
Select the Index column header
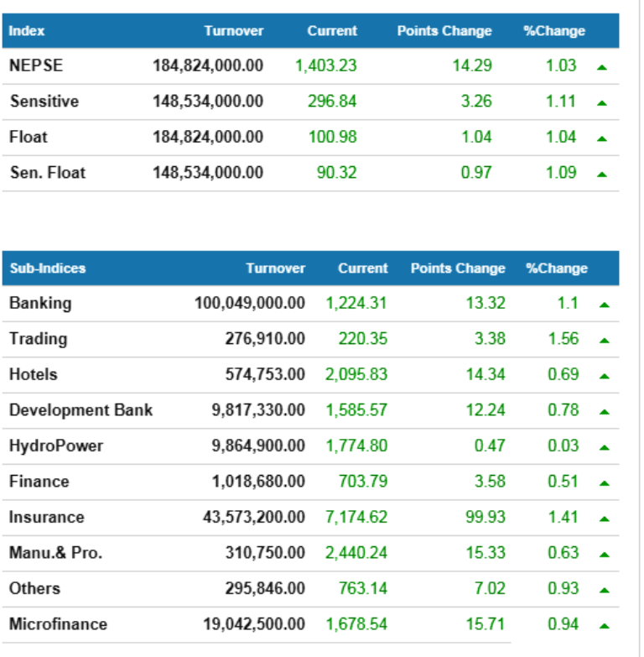pyautogui.click(x=27, y=31)
